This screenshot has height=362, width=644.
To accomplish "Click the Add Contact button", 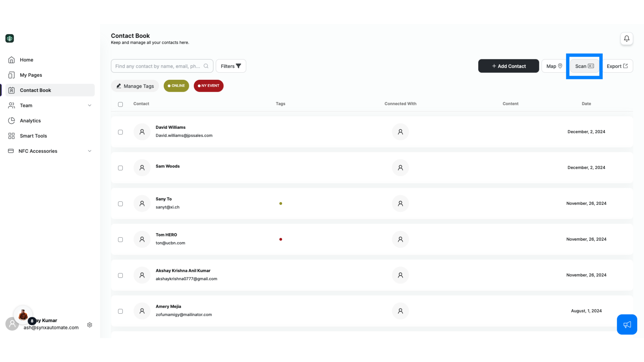I will [508, 66].
